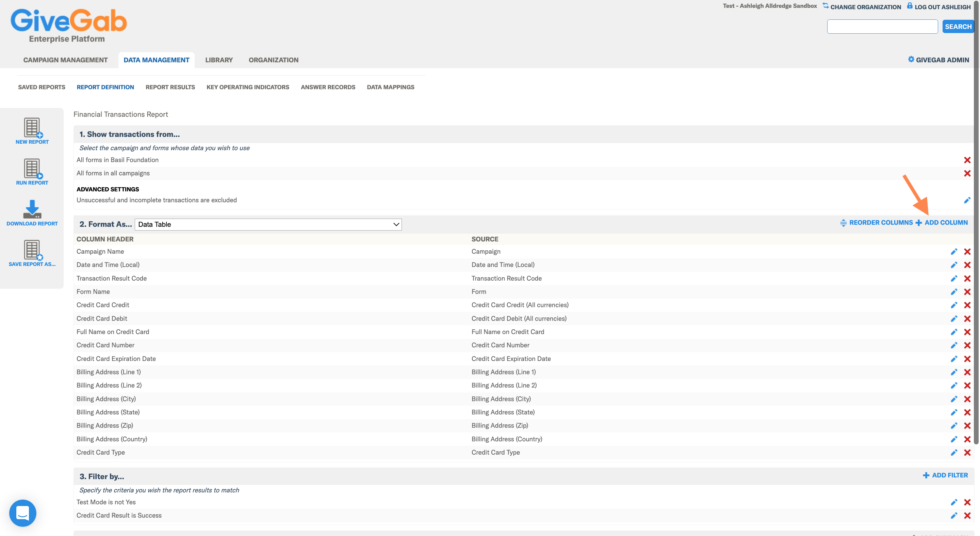The width and height of the screenshot is (980, 536).
Task: Open the Campaign Management tab
Action: [x=65, y=60]
